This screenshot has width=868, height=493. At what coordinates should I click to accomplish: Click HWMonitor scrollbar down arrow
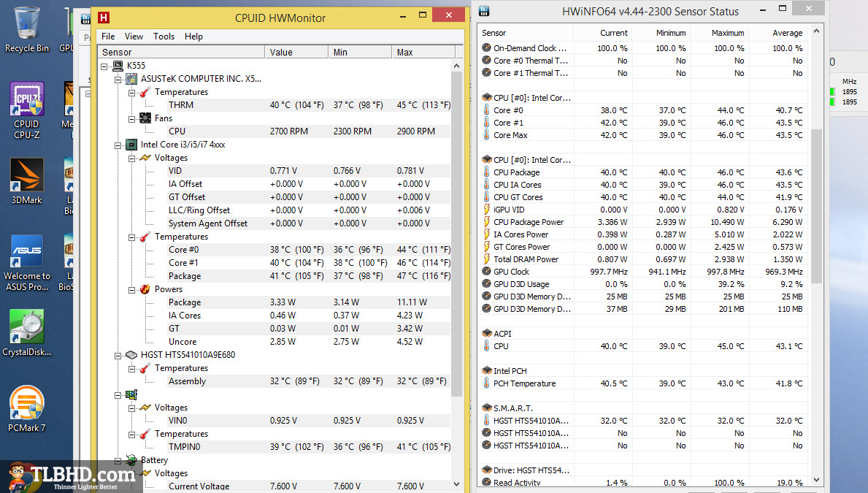[x=457, y=484]
